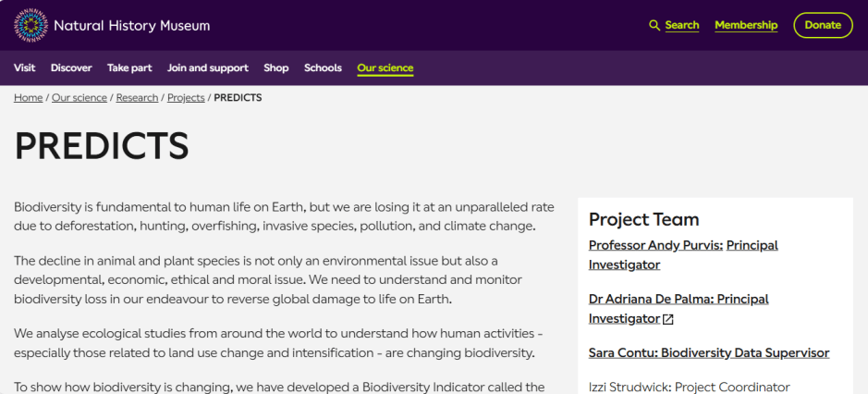
Task: Open the Discover menu
Action: point(71,68)
